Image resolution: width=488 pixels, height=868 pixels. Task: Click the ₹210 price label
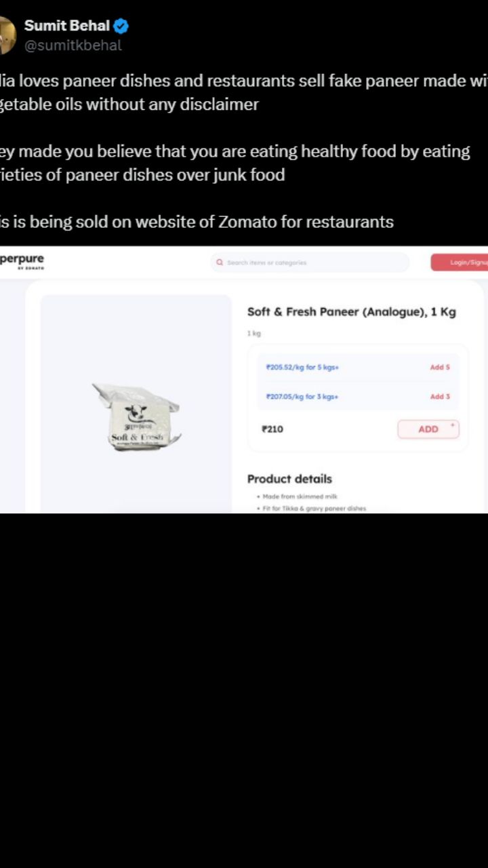coord(272,429)
